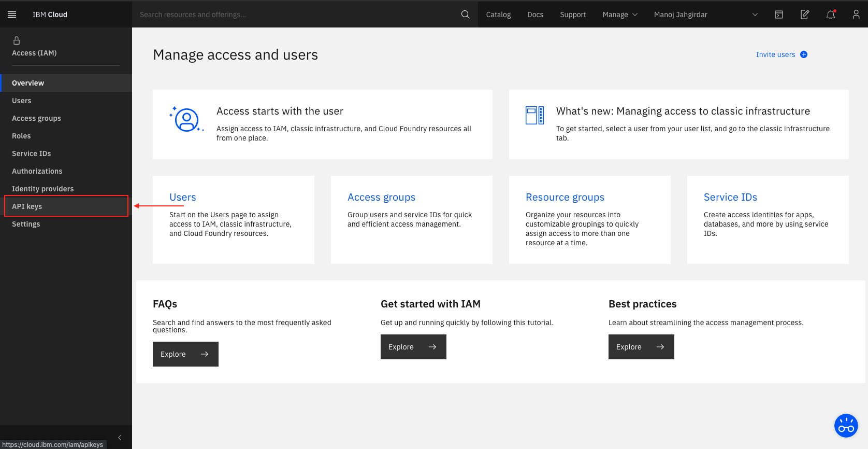Viewport: 868px width, 449px height.
Task: Click the Access (IAM) sidebar heading
Action: click(x=34, y=53)
